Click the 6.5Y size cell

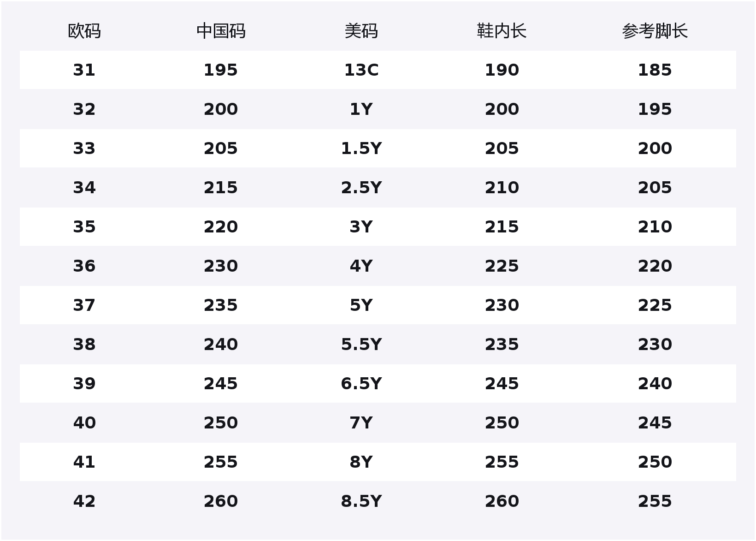coord(361,384)
